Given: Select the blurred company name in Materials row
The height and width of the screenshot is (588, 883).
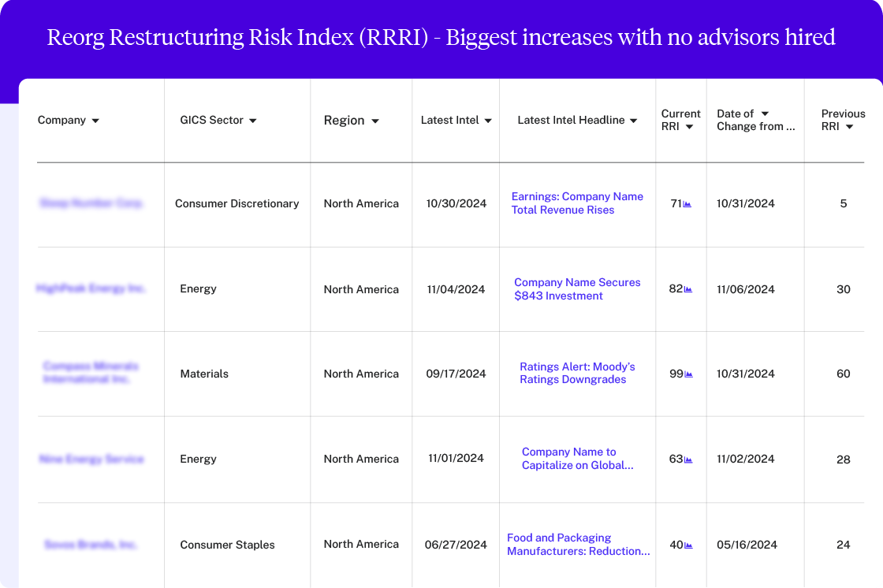Looking at the screenshot, I should (91, 373).
